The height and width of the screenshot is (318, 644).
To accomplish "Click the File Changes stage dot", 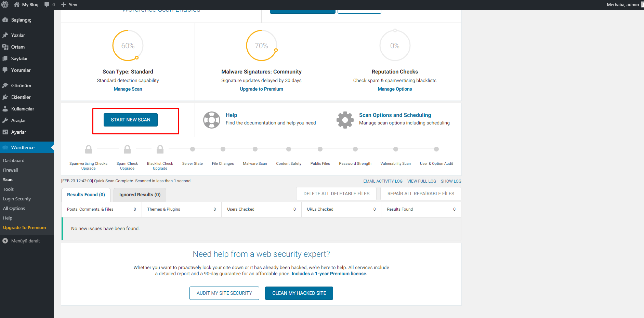I will [223, 149].
